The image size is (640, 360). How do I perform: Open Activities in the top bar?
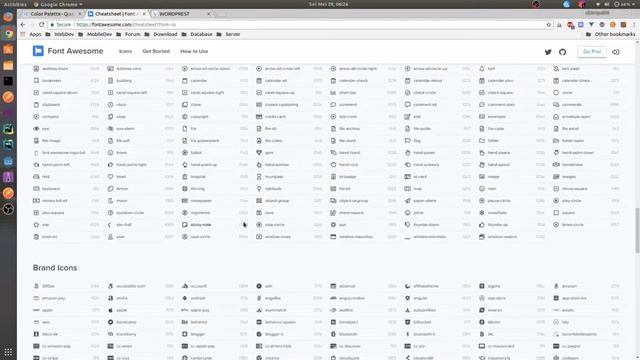coord(15,4)
